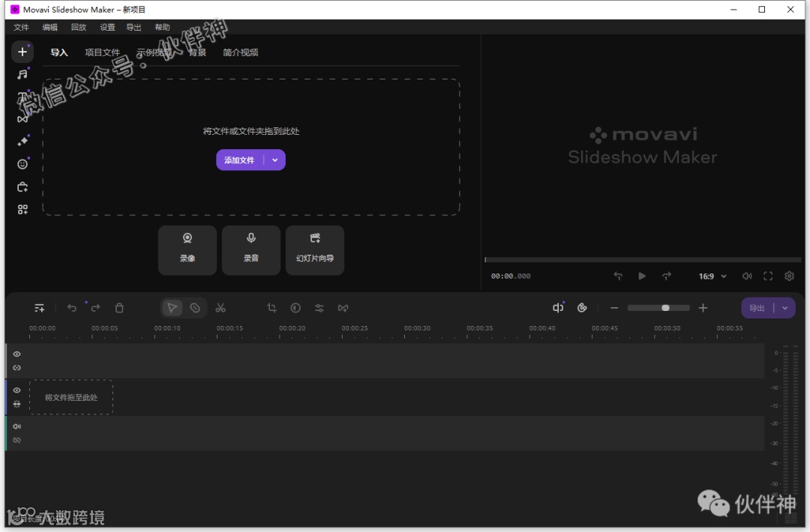Open the Filters sparkle panel
This screenshot has height=532, width=810.
point(22,142)
